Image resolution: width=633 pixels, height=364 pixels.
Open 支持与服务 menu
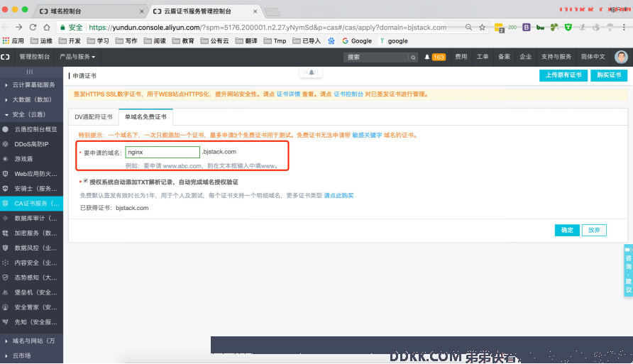pyautogui.click(x=556, y=57)
